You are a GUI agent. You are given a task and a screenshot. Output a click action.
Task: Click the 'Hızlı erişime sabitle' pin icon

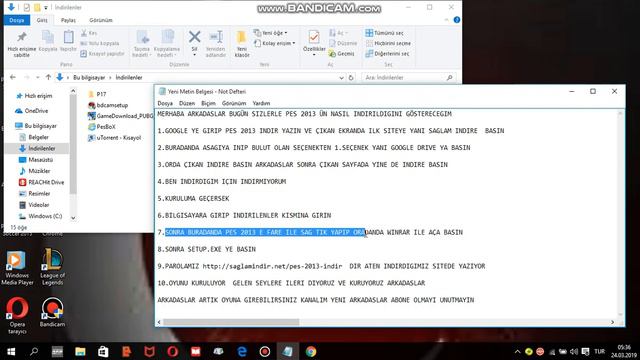[x=22, y=38]
